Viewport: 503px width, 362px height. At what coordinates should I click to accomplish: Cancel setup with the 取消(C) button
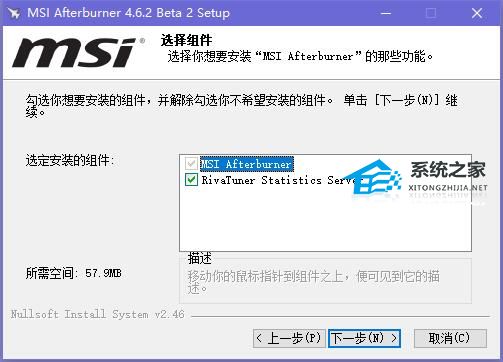click(450, 338)
